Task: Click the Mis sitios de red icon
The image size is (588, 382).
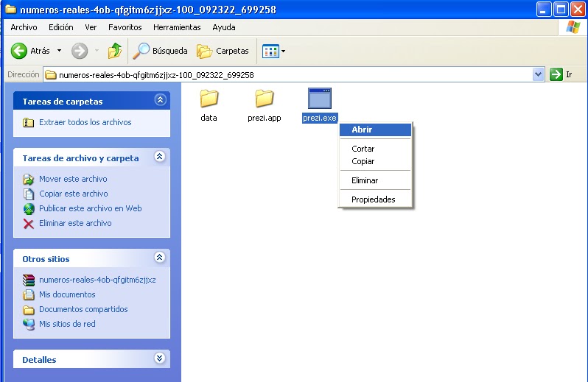Action: 29,325
